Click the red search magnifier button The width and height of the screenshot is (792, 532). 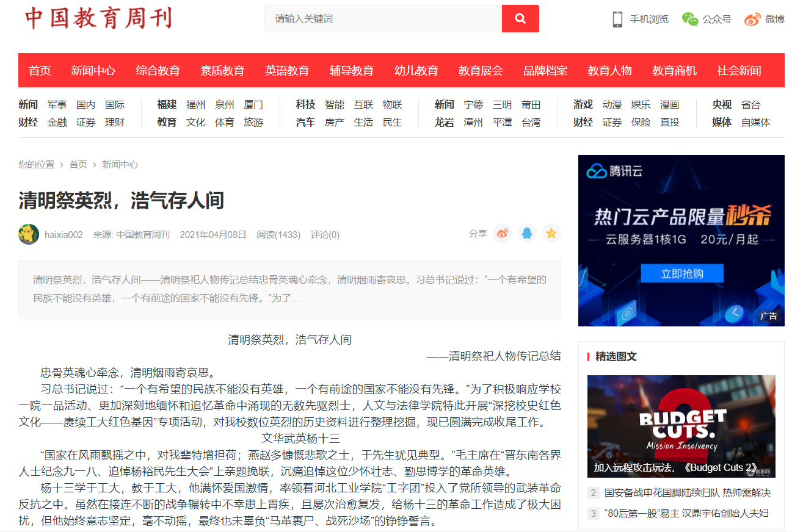[x=520, y=19]
